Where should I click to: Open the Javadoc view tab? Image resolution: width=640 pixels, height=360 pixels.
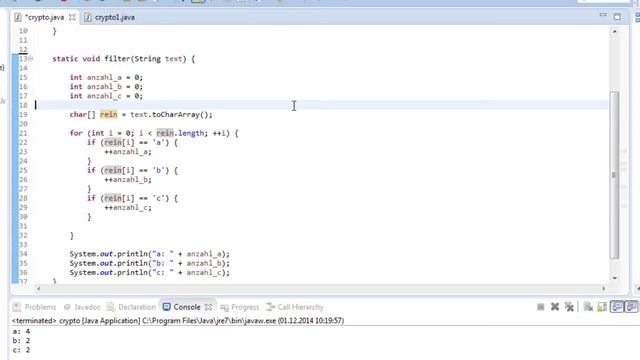[x=82, y=307]
